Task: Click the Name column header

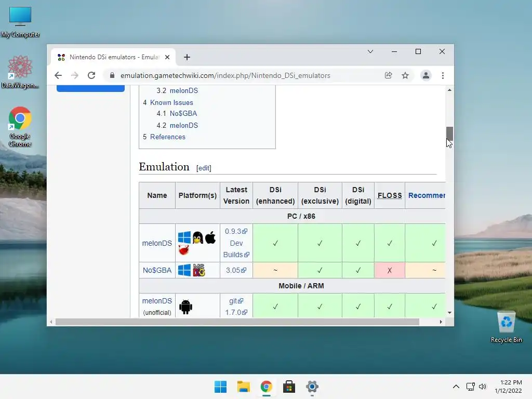Action: pos(157,195)
